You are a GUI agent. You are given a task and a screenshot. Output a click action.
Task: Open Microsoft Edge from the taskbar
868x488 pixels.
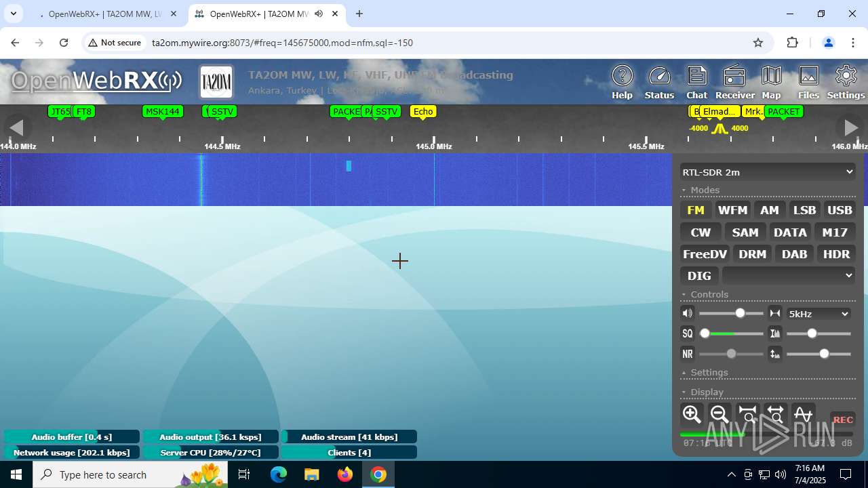[x=279, y=474]
